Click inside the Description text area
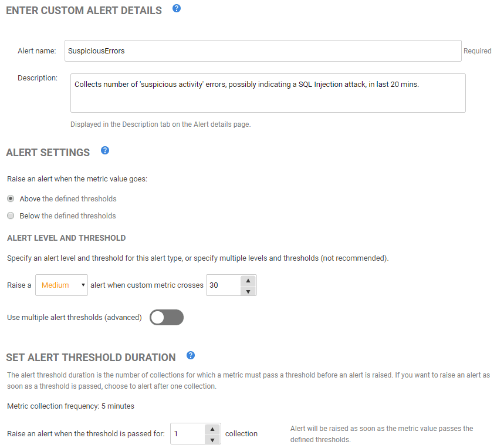This screenshot has height=448, width=504. tap(268, 93)
